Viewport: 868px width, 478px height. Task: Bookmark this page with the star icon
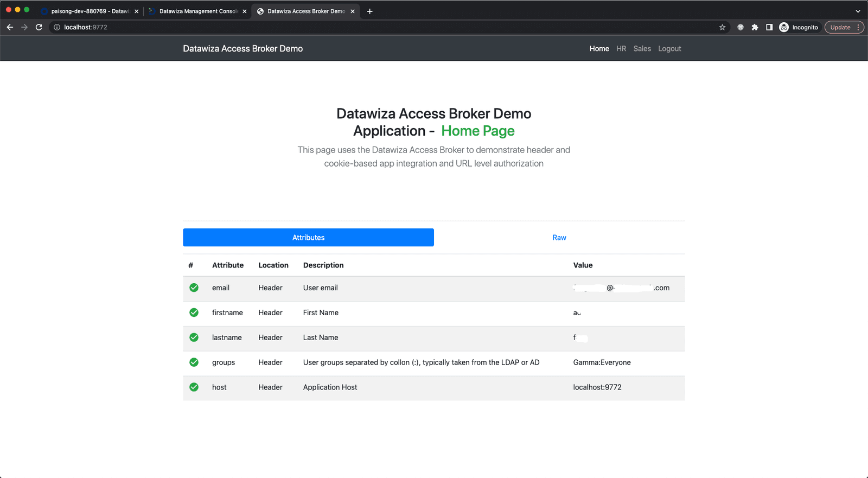point(722,27)
